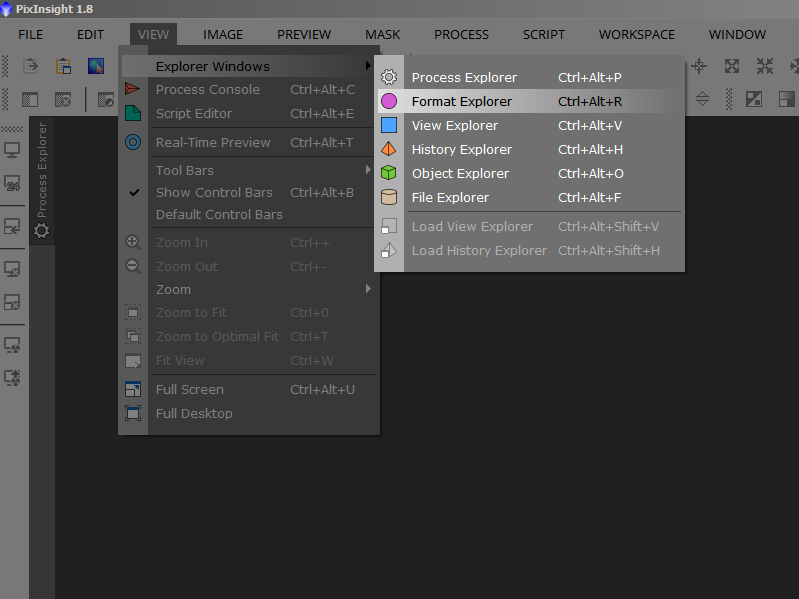Click the expand-arrows toolbar icon
Screen dimensions: 799x599
tap(732, 66)
